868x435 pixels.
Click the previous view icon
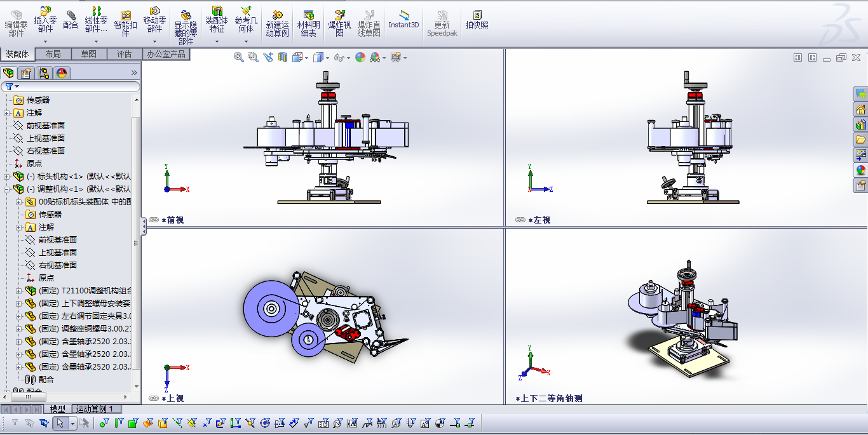coord(268,57)
